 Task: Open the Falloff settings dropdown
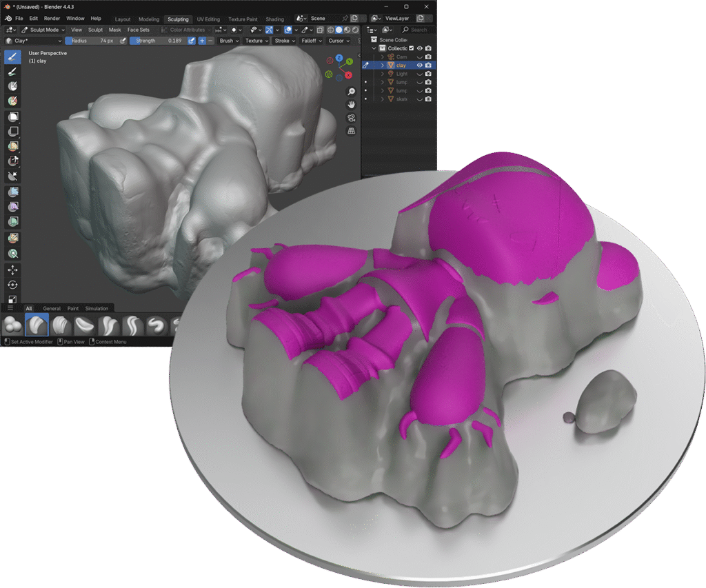click(x=312, y=41)
